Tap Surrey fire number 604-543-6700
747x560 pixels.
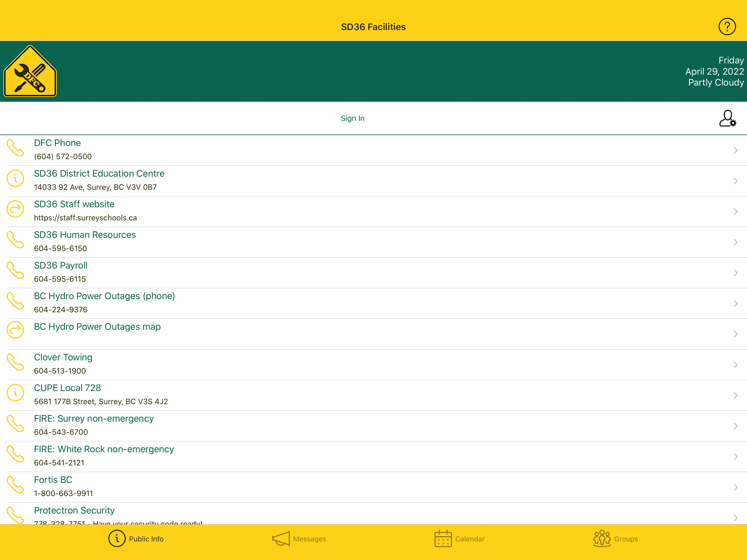coord(61,432)
